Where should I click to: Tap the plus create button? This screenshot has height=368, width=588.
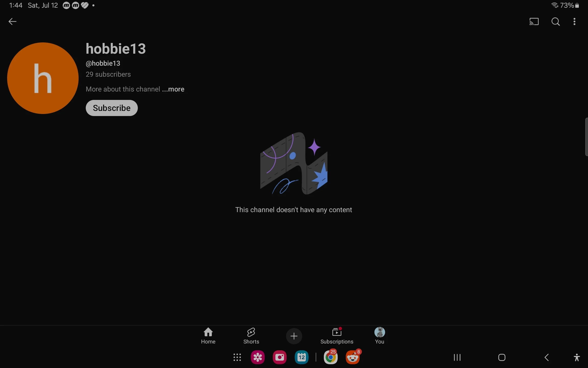pos(294,336)
